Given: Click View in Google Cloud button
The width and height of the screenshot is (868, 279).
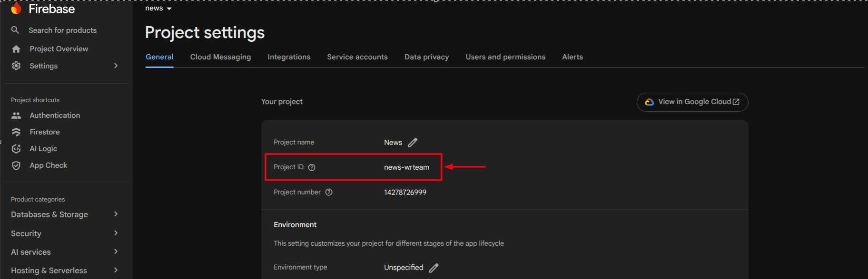Looking at the screenshot, I should tap(692, 102).
